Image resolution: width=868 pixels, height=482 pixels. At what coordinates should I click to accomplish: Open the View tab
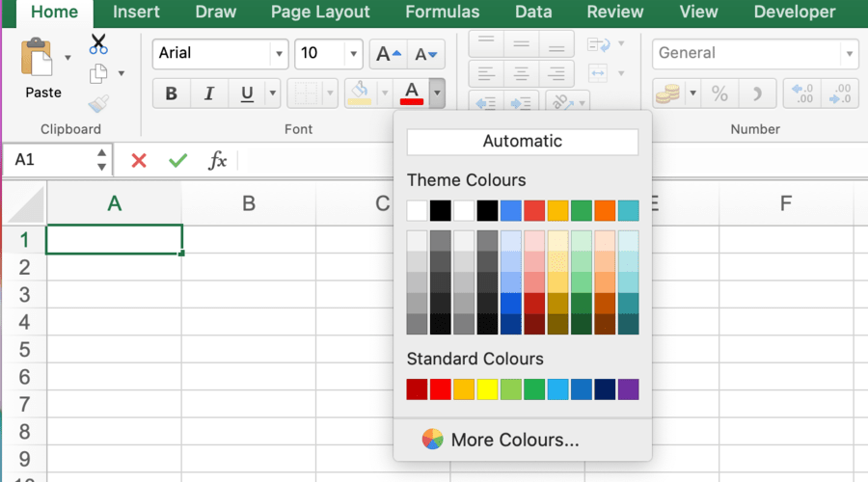(698, 13)
